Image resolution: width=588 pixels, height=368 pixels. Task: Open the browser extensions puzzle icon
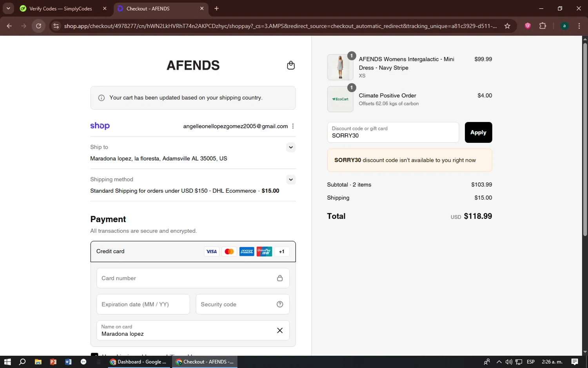(x=543, y=26)
